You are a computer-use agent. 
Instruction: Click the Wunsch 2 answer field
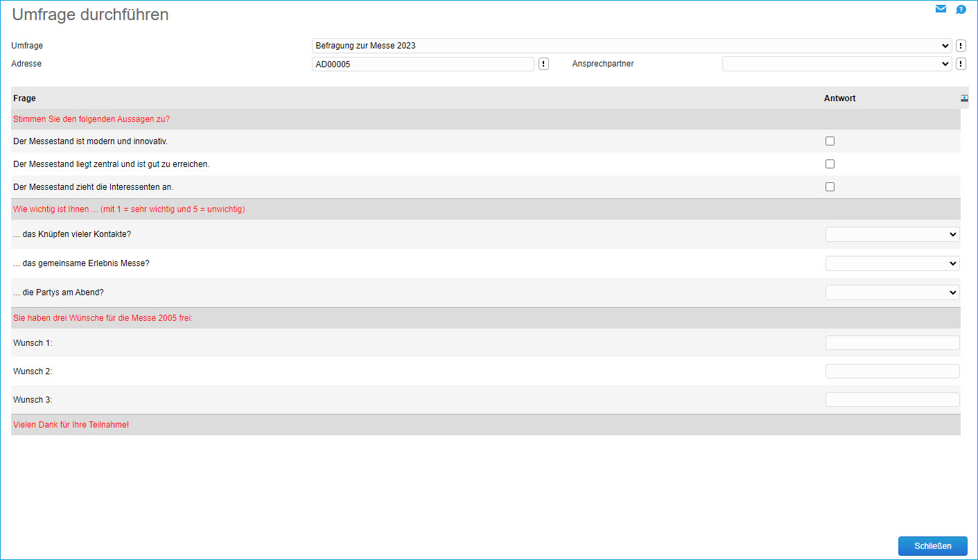coord(892,371)
